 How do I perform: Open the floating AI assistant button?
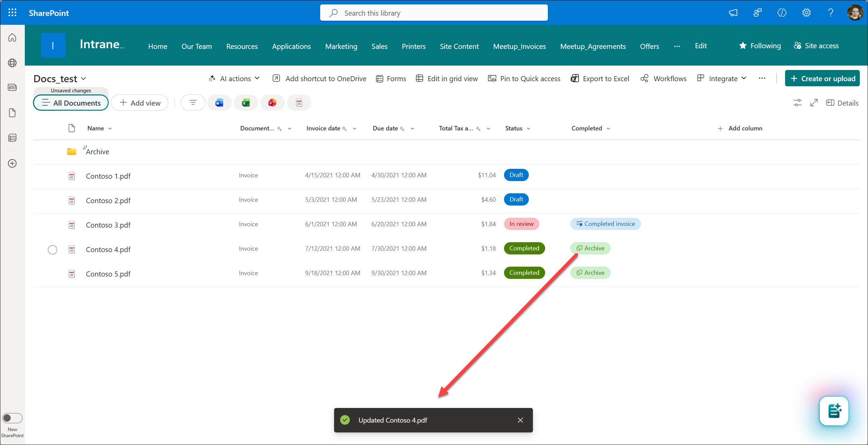834,411
